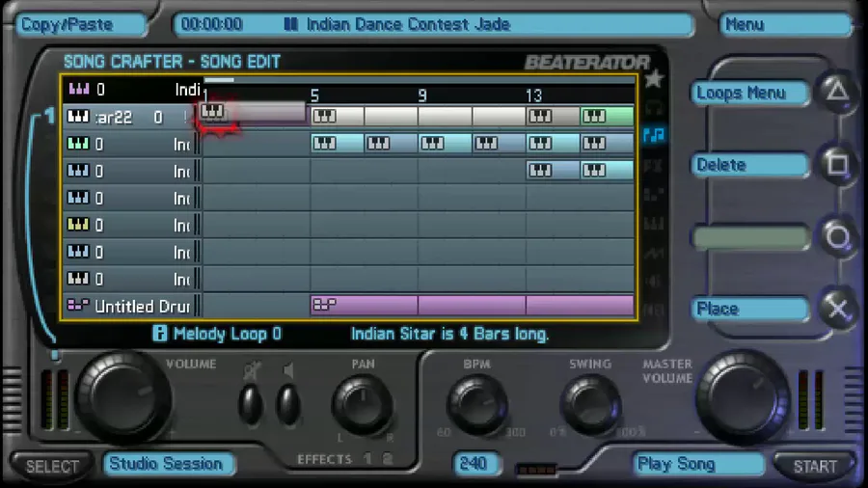Select the green loop at end of first track
Viewport: 868px width, 488px height.
[x=608, y=116]
